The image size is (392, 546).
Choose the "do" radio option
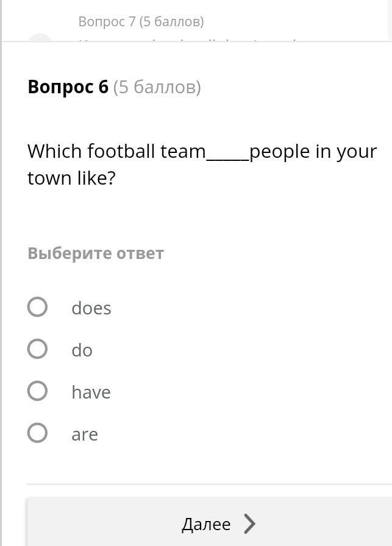click(37, 349)
